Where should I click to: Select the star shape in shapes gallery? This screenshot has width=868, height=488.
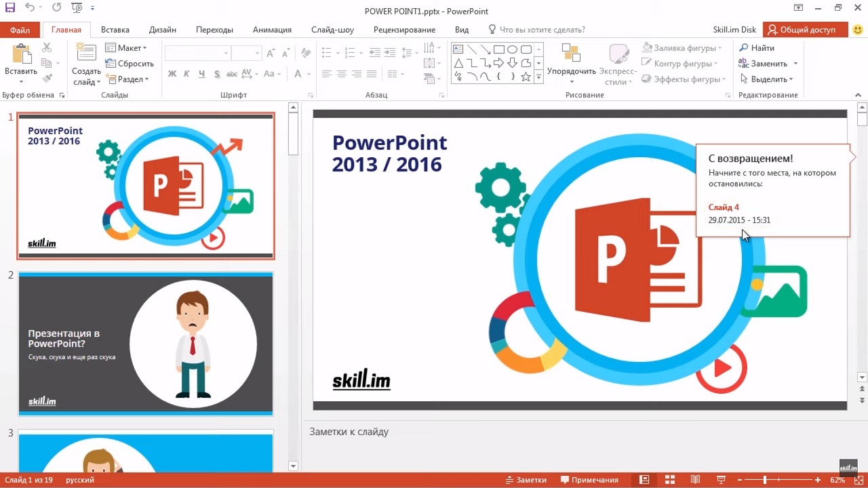point(526,77)
